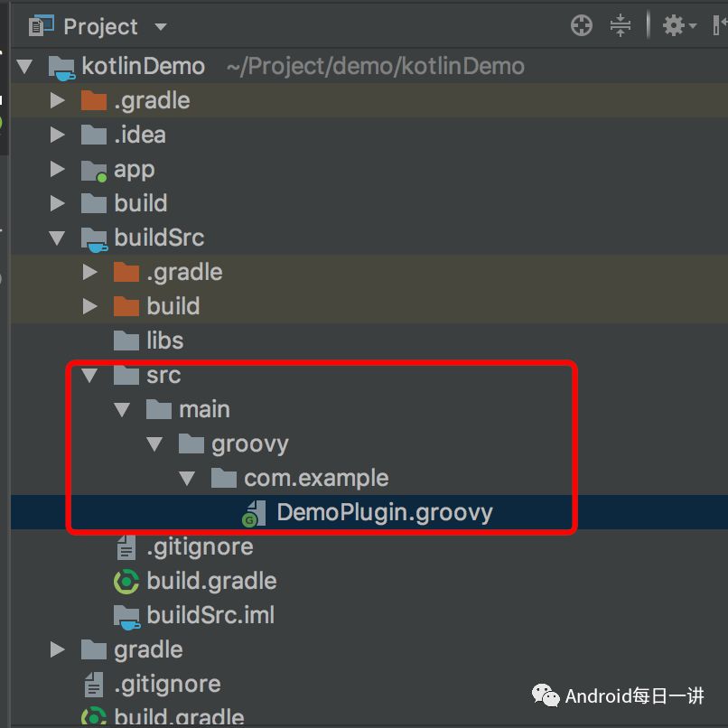728x728 pixels.
Task: Click the orange build folder icon in buildSrc
Action: pyautogui.click(x=126, y=306)
